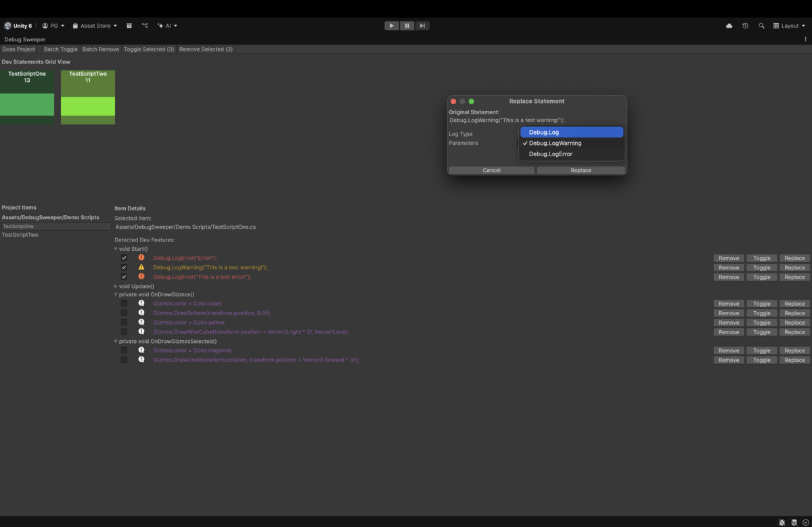Screen dimensions: 812x527
Task: Select Debug.Log in the Log Type list
Action: coord(572,133)
